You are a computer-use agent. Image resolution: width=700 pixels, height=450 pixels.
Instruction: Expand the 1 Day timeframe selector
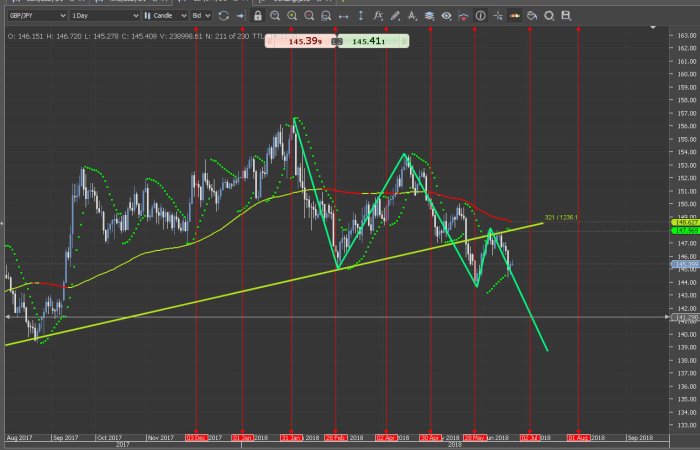105,16
